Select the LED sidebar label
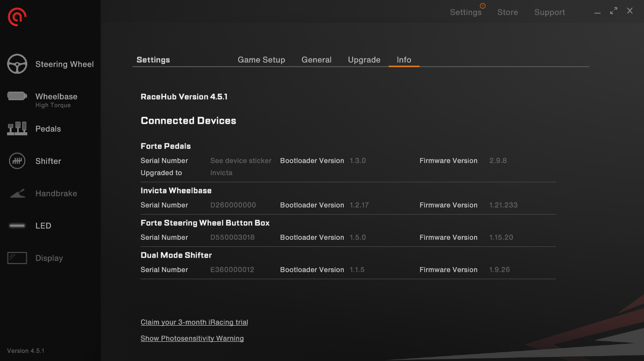644x361 pixels. point(43,226)
